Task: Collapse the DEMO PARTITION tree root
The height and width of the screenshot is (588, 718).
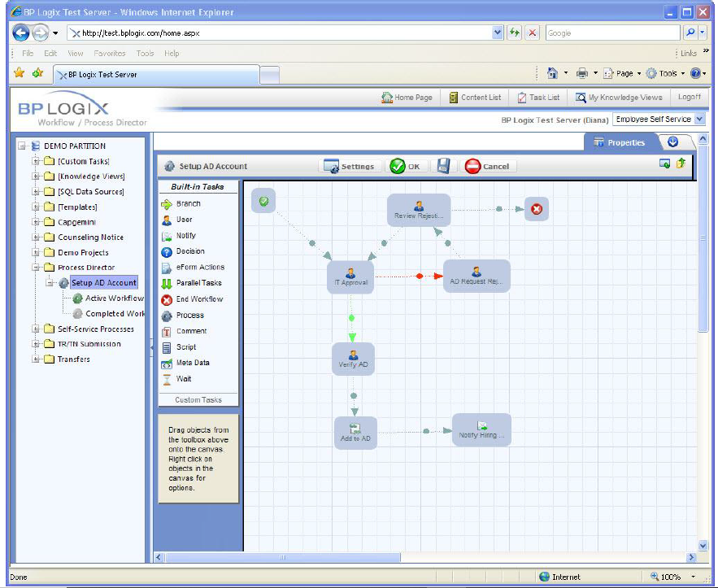Action: click(x=21, y=146)
